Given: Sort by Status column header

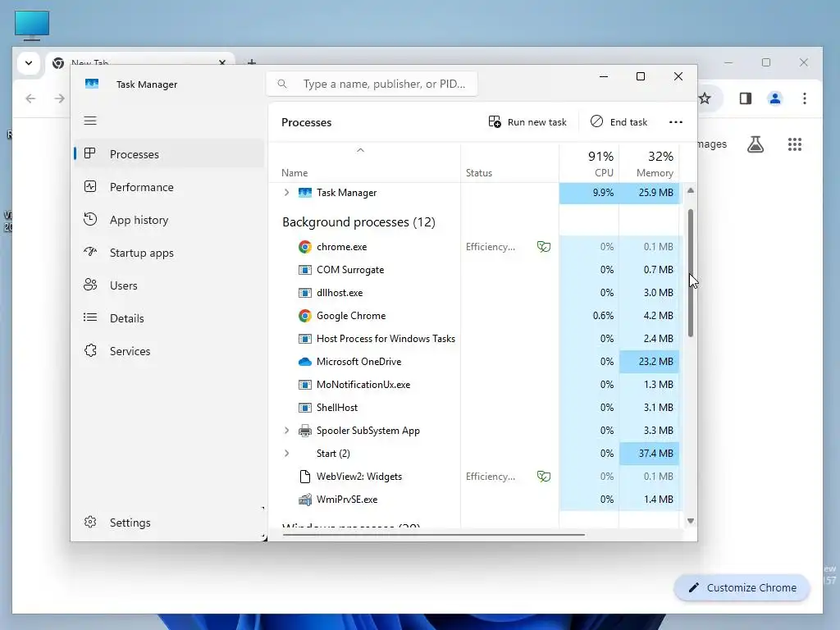Looking at the screenshot, I should point(509,163).
